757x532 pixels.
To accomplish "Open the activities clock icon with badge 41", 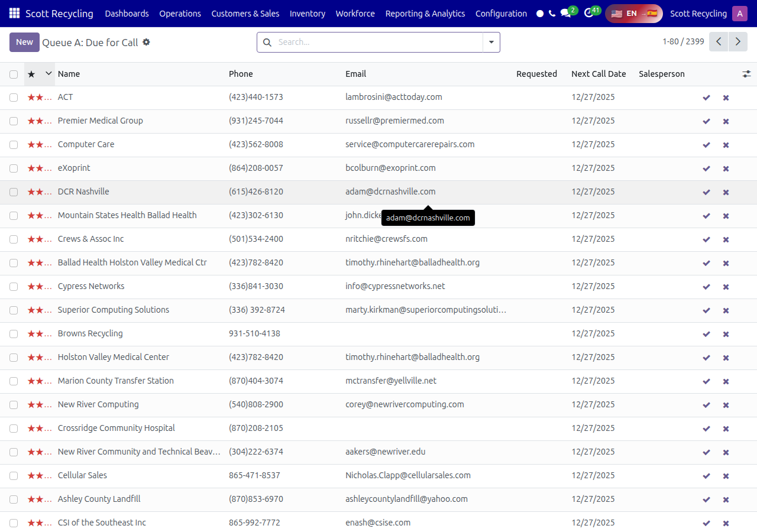I will pos(588,14).
